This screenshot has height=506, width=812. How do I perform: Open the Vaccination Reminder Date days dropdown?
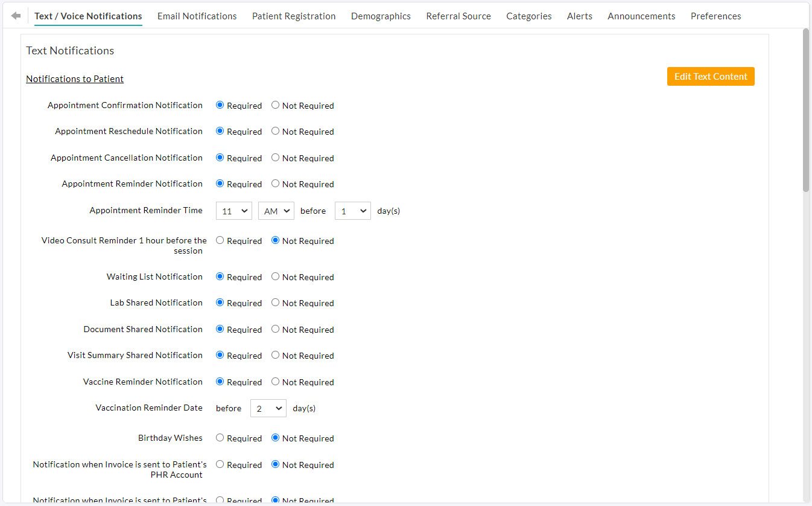268,408
